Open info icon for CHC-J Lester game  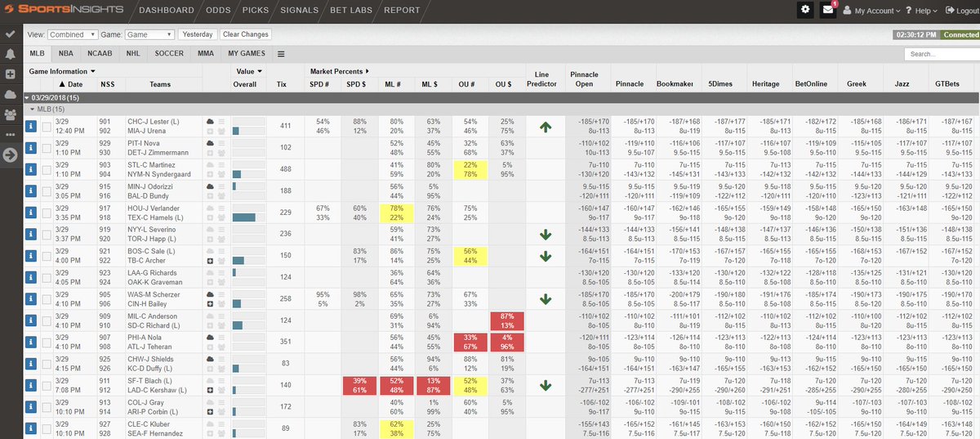tap(31, 126)
